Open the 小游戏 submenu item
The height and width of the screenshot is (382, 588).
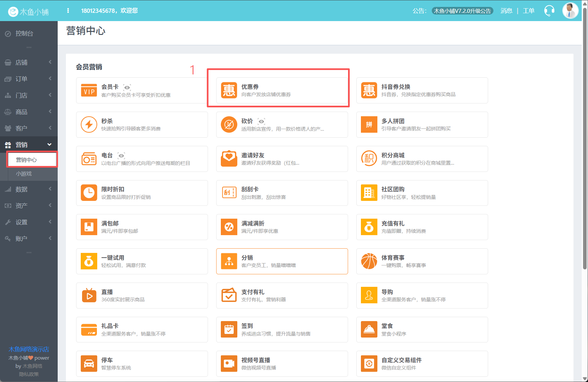pos(24,174)
